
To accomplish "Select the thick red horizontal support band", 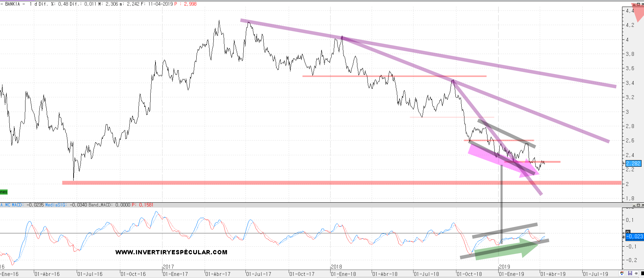I will [314, 182].
